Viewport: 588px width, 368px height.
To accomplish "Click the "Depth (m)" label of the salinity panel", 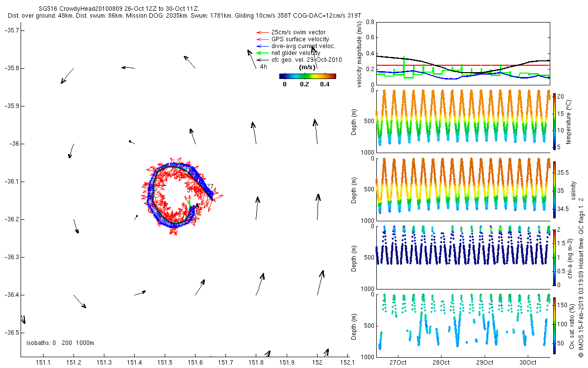I will (x=355, y=190).
